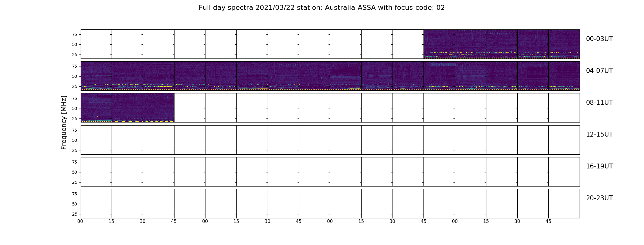Select the '20-23UT' row label

(x=599, y=198)
